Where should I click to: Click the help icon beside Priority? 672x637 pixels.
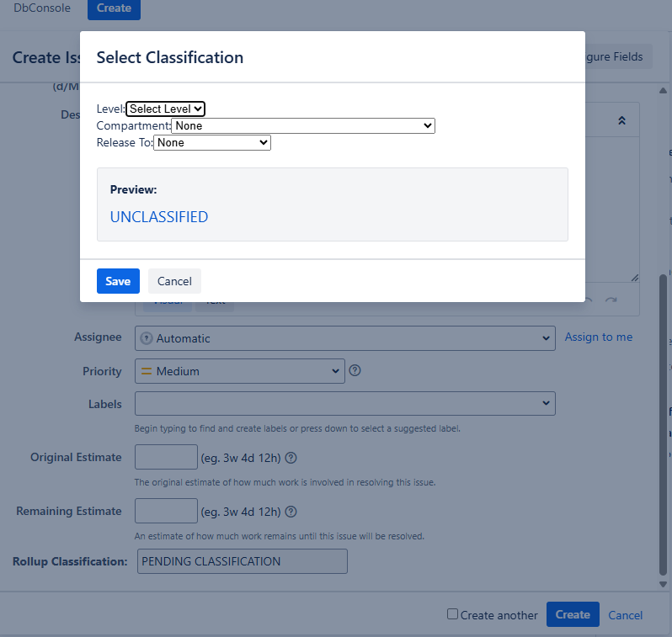355,370
